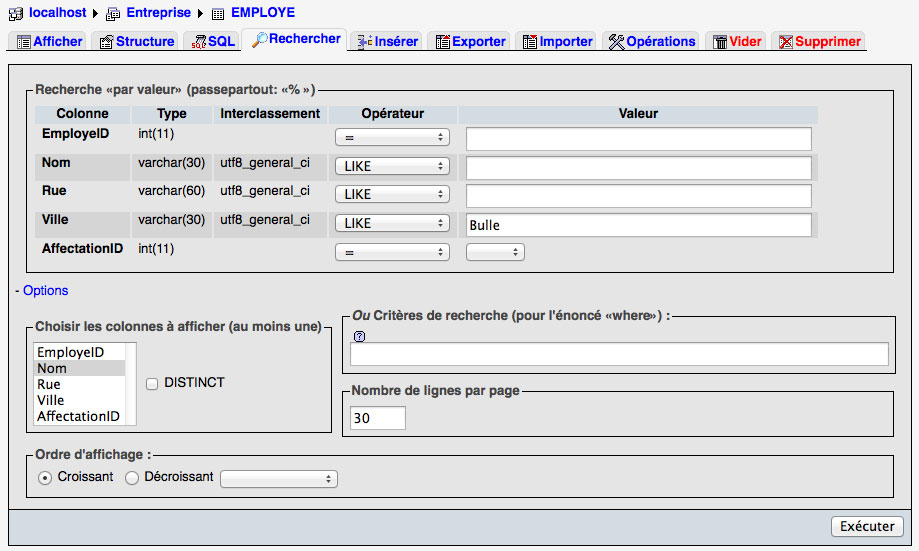Click the localhost server icon in breadcrumb

[x=16, y=13]
